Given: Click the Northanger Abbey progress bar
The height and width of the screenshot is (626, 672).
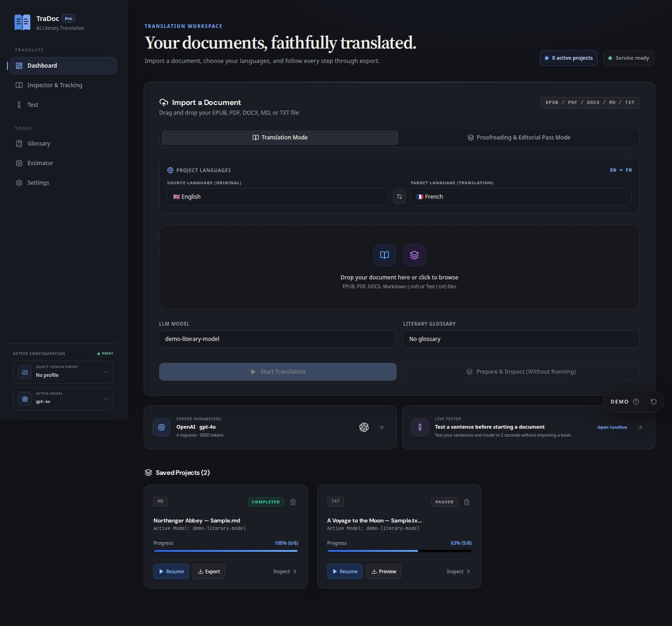Looking at the screenshot, I should point(226,551).
